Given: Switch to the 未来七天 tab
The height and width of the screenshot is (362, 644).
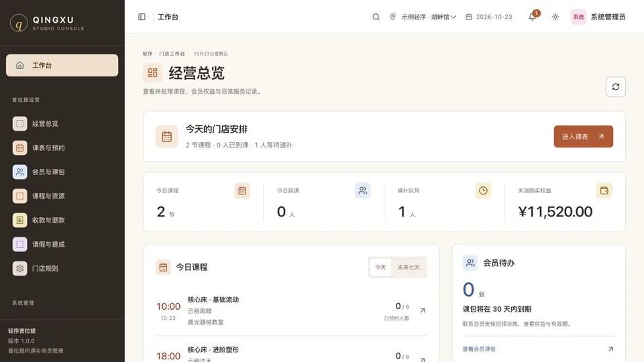Looking at the screenshot, I should click(x=409, y=267).
